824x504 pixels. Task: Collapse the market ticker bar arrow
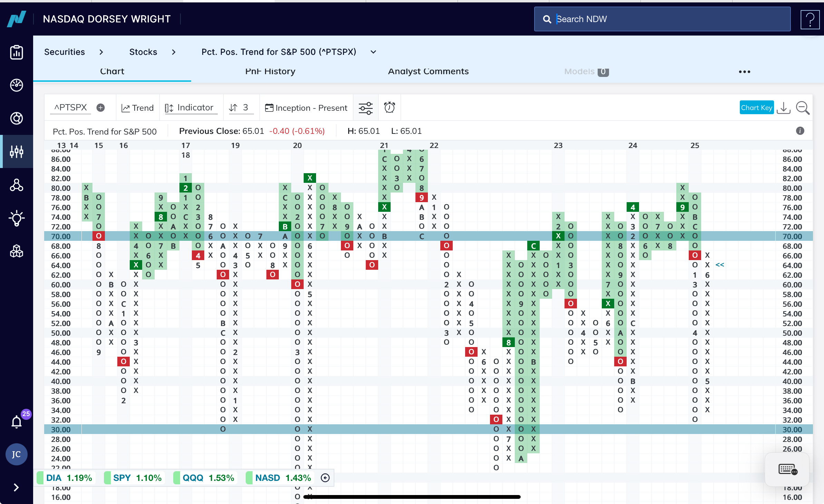(x=325, y=478)
